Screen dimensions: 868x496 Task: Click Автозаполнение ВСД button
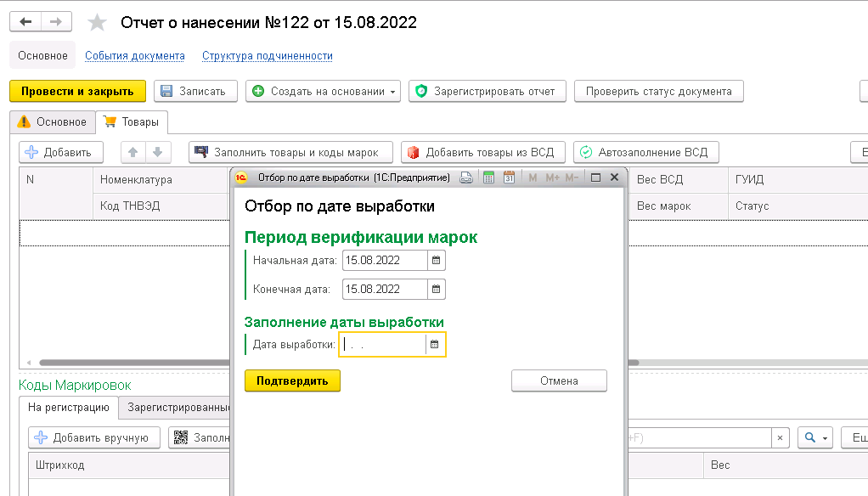pyautogui.click(x=646, y=152)
